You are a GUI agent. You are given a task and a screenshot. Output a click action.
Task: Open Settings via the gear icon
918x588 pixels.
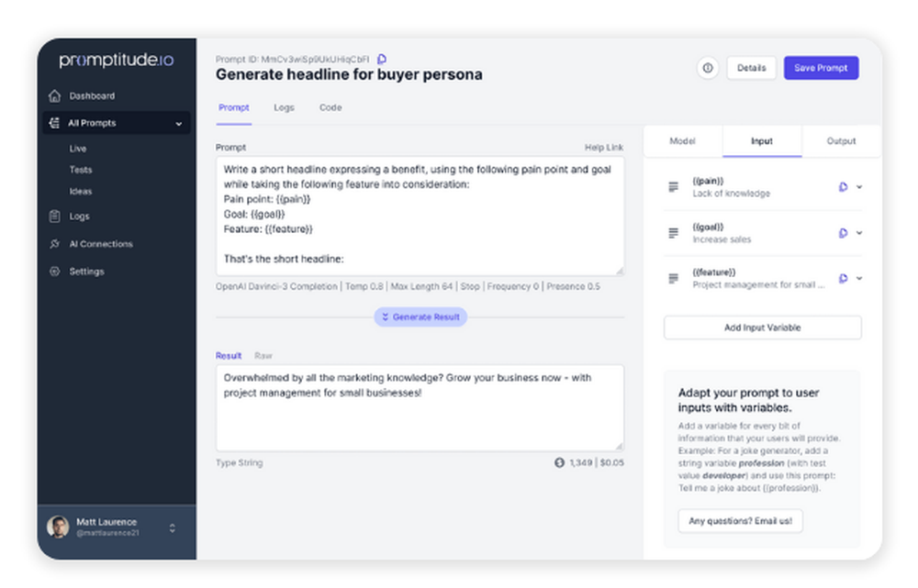click(x=54, y=272)
